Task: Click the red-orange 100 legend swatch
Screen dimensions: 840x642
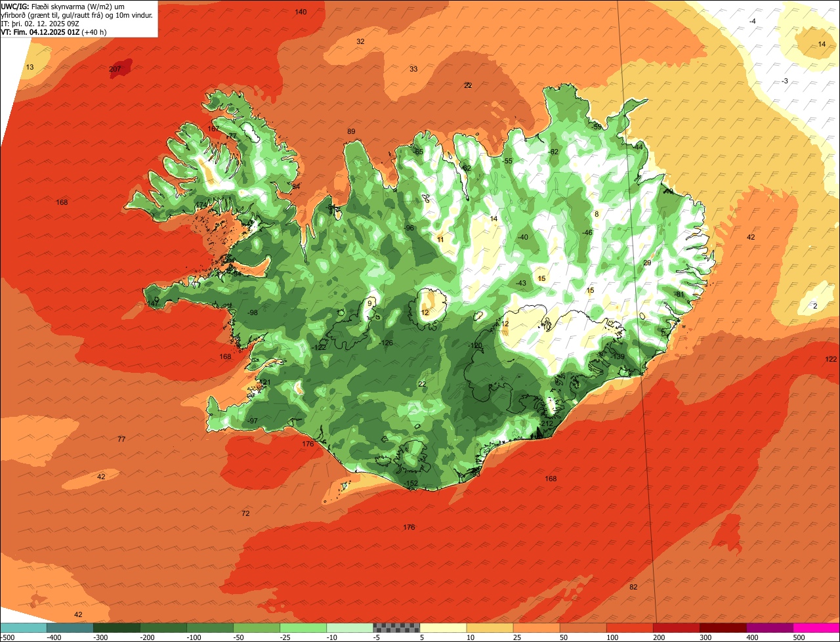Action: point(629,628)
